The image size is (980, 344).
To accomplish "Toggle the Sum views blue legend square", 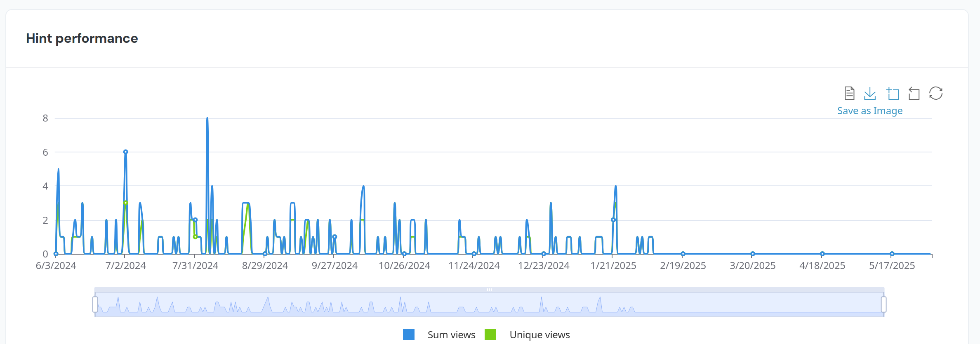I will click(x=408, y=335).
